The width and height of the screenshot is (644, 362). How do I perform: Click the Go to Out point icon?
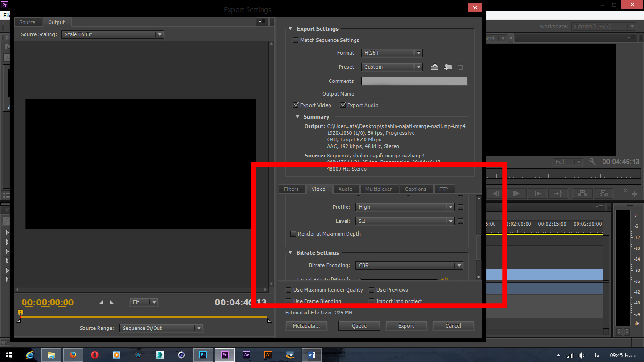coord(558,193)
